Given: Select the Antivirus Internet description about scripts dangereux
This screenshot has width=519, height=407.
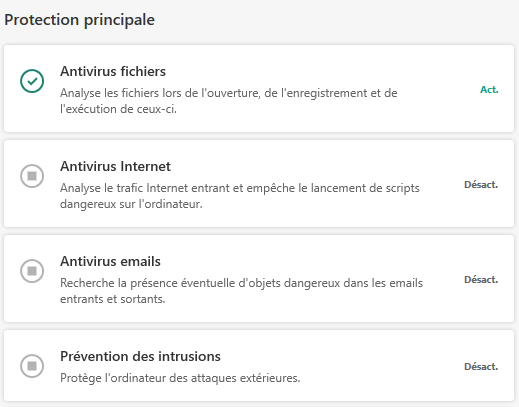Looking at the screenshot, I should [x=240, y=196].
